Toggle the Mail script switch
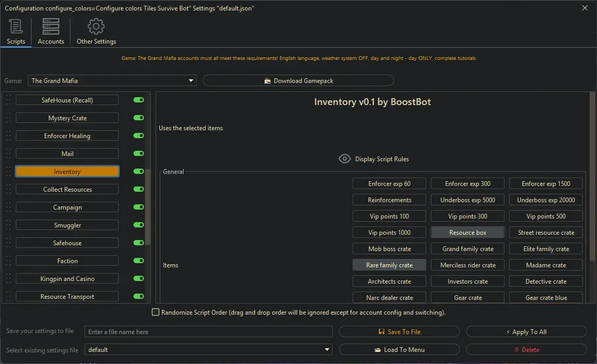The width and height of the screenshot is (597, 364). pos(139,154)
